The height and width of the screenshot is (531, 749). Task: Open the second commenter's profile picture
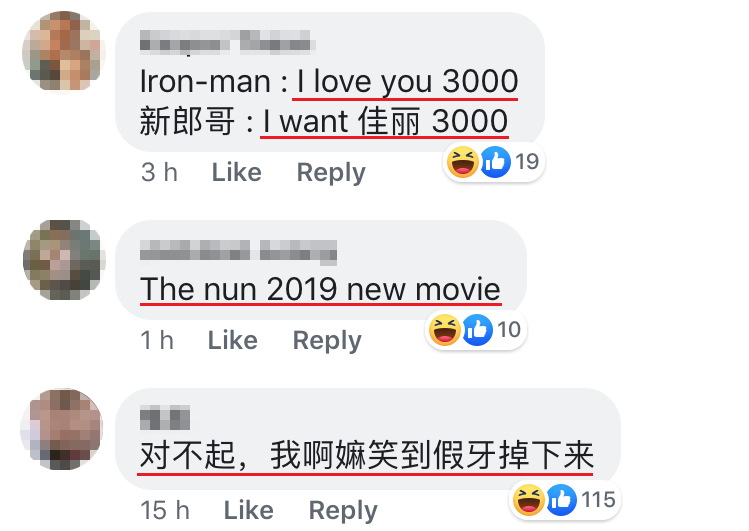point(64,260)
